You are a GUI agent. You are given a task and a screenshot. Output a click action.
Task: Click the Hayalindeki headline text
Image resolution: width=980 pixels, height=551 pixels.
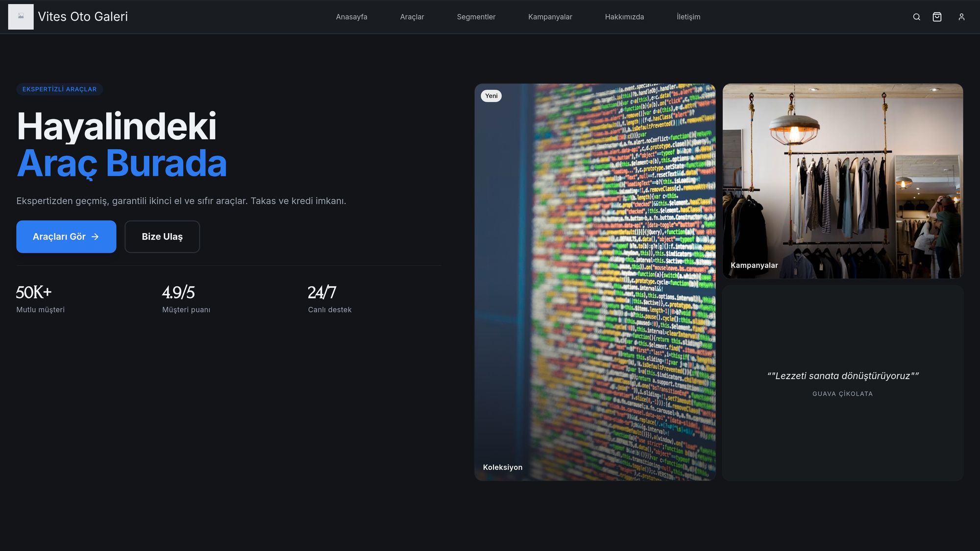(x=117, y=126)
